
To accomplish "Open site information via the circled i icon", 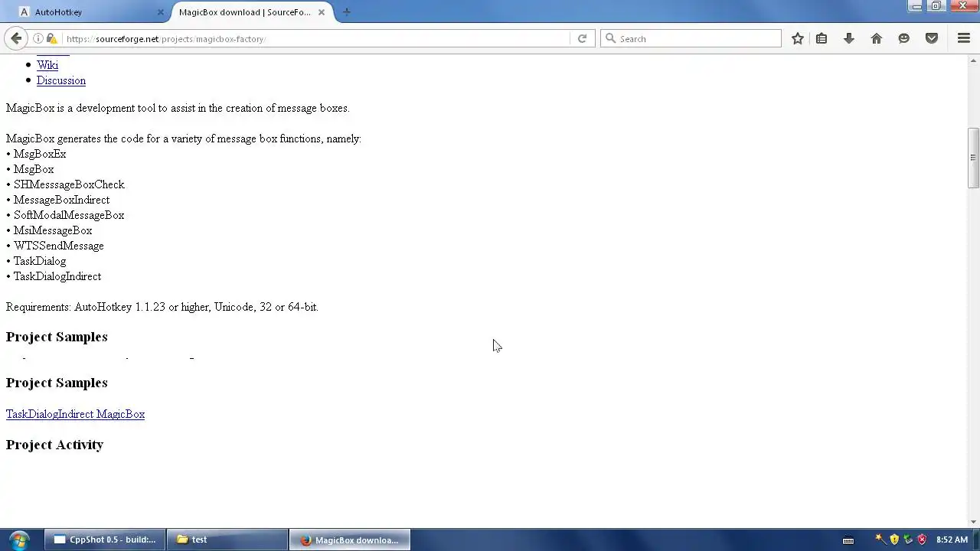I will click(x=38, y=38).
